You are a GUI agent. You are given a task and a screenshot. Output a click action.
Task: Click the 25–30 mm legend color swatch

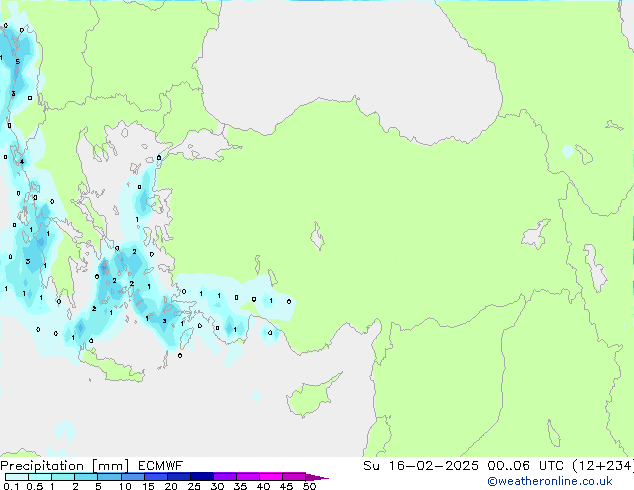point(201,477)
